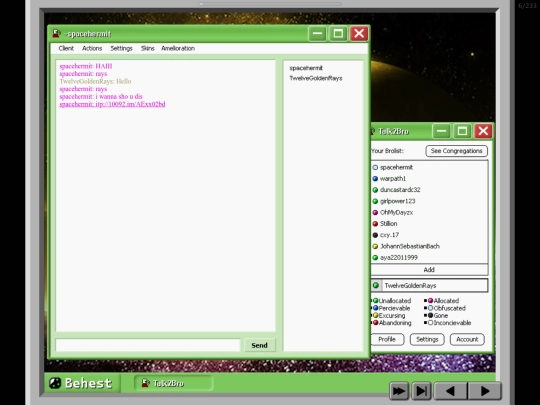Set status to Gone
Image resolution: width=540 pixels, height=405 pixels.
pos(438,315)
